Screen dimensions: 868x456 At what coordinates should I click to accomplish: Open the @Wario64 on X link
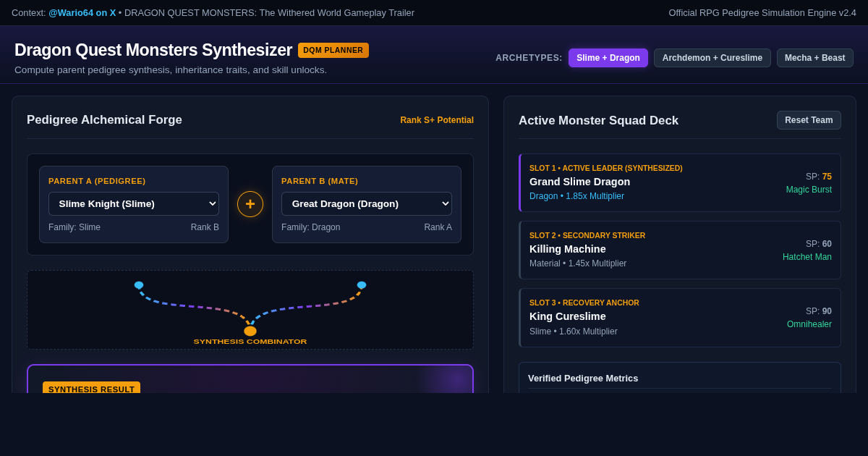82,12
